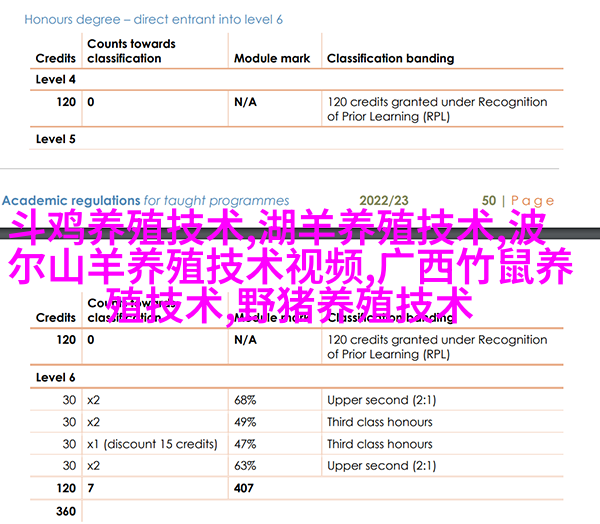600x524 pixels.
Task: Click the '63%' module mark
Action: tap(245, 466)
